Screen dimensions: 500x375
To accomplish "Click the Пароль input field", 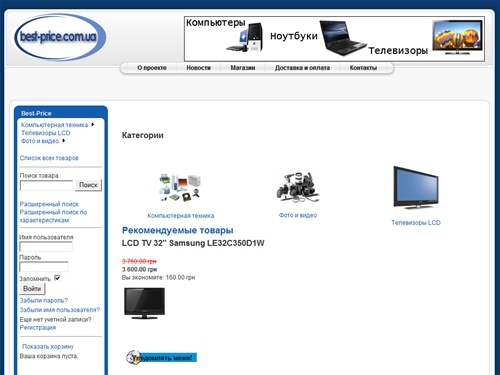I will click(x=44, y=267).
